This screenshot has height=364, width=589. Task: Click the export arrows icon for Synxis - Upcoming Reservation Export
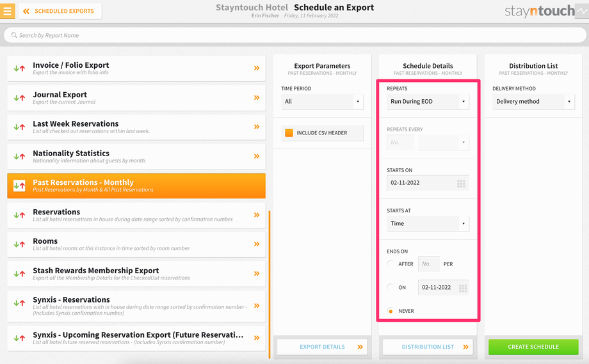point(20,338)
